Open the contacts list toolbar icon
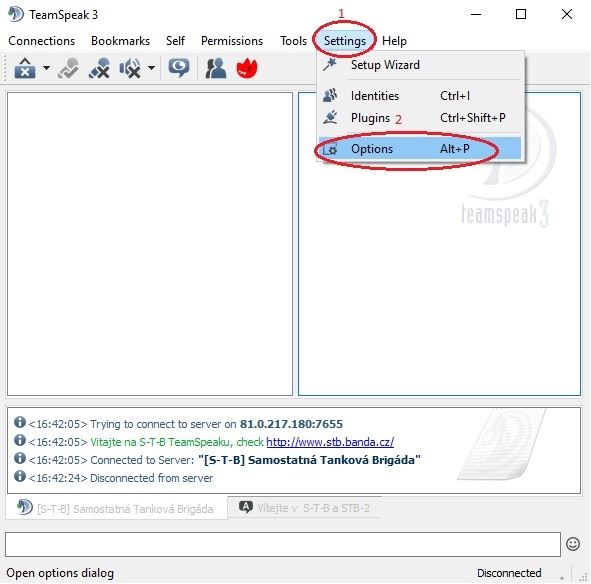The width and height of the screenshot is (591, 584). point(216,68)
